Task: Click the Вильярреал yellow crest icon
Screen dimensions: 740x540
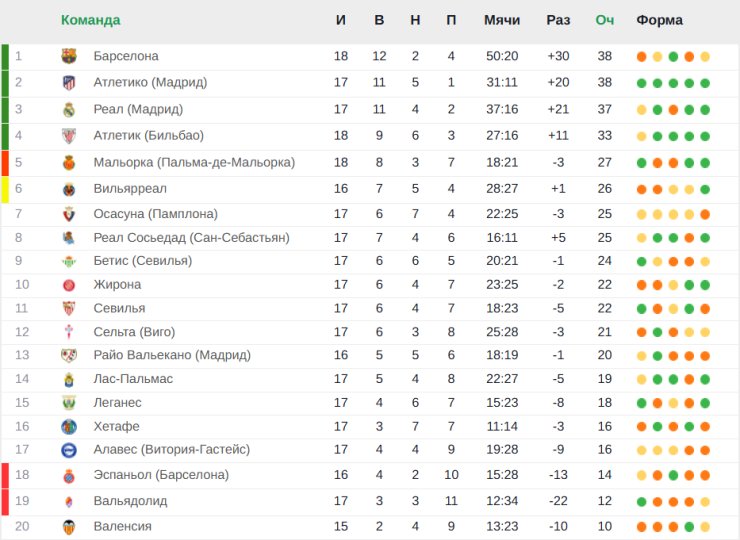Action: [x=69, y=189]
